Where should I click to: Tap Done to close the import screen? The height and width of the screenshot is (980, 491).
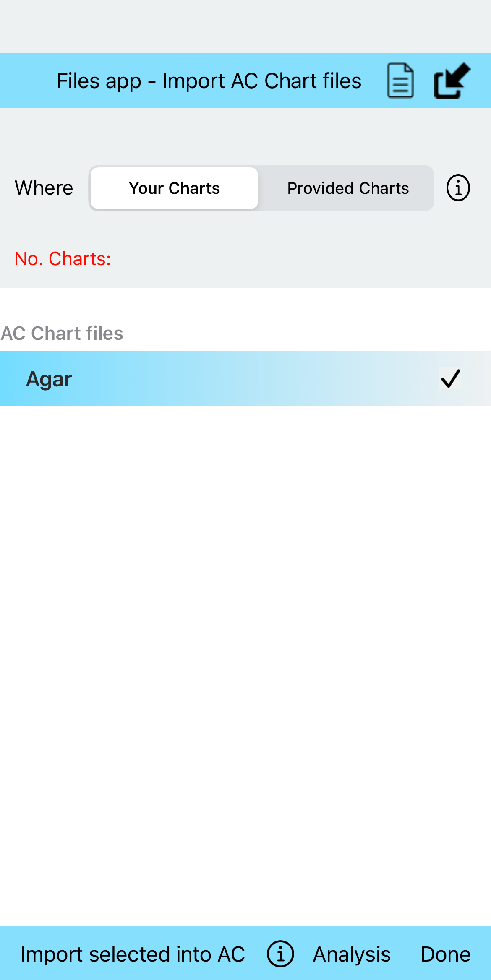tap(445, 954)
